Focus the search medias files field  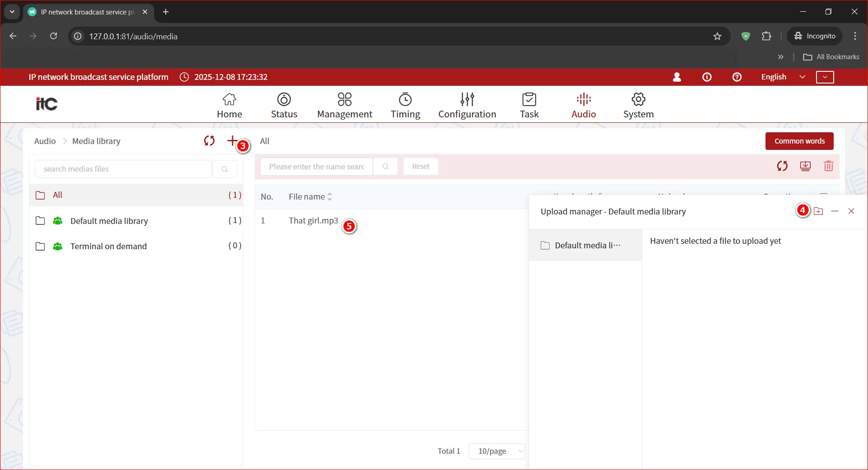[x=123, y=169]
